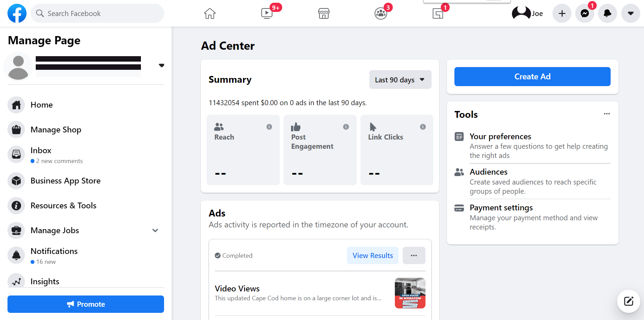
Task: Open notifications bell icon
Action: (607, 13)
